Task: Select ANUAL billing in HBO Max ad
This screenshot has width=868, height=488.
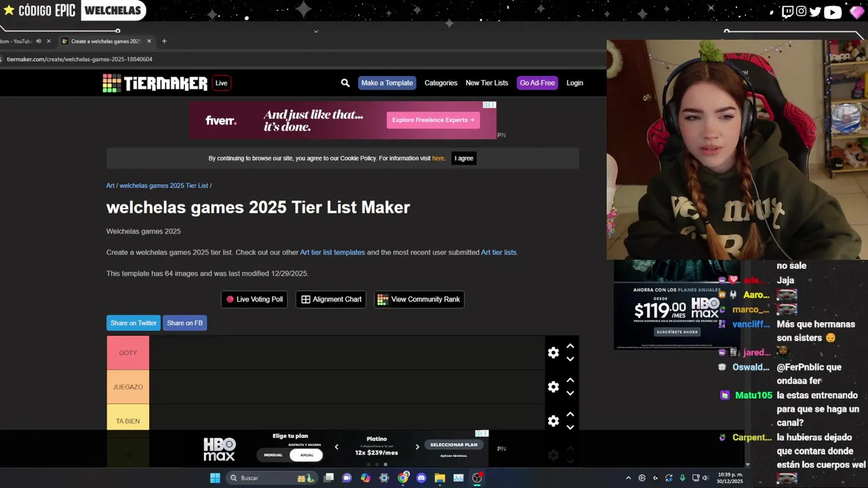Action: pos(307,455)
